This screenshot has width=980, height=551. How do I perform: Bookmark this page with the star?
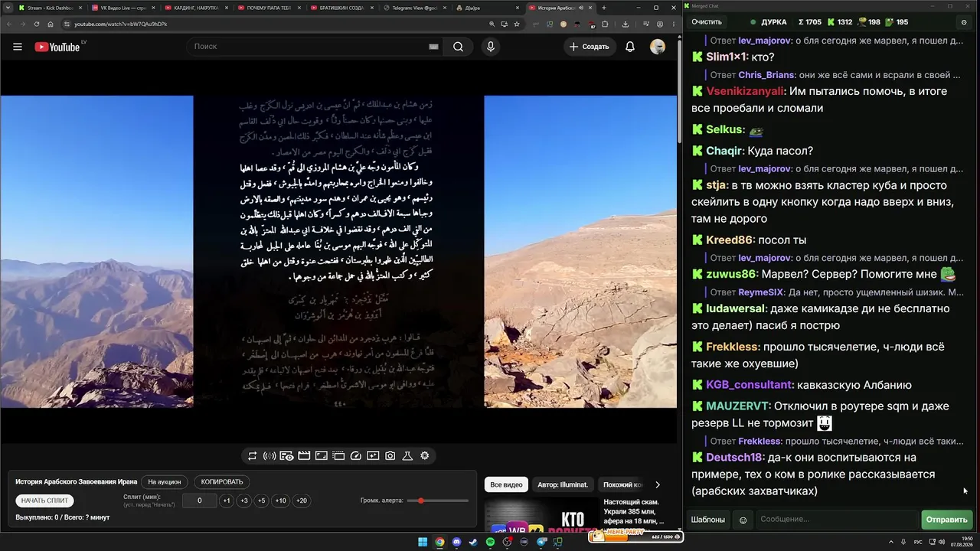(x=517, y=24)
